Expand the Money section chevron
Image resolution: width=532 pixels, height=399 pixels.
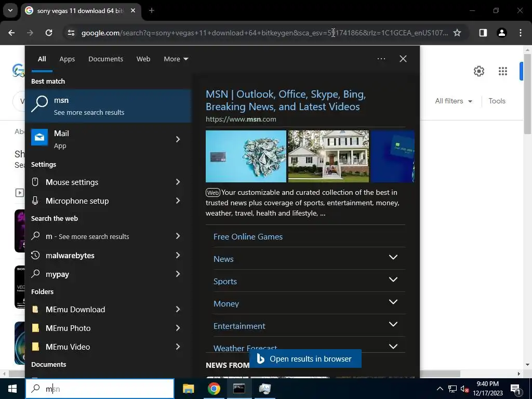click(x=393, y=302)
